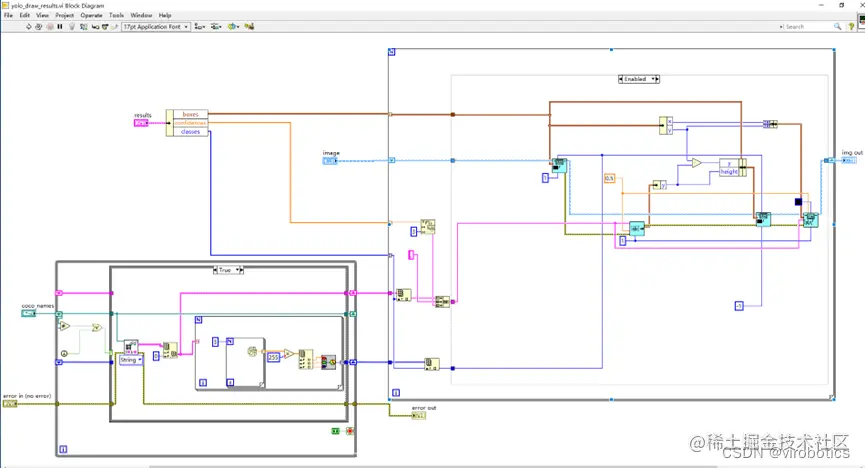Open the 17pt Application Font dropdown
This screenshot has height=468, width=865.
156,26
